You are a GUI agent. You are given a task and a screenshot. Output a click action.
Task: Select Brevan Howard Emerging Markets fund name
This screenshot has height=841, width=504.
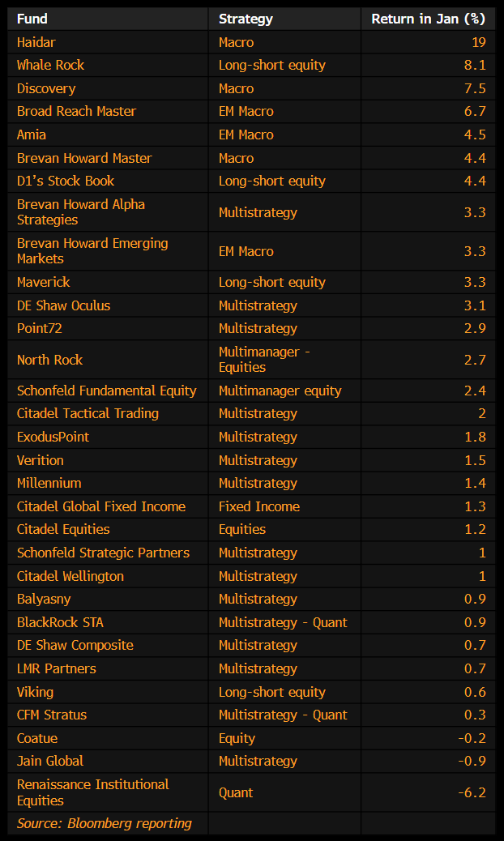[x=92, y=251]
